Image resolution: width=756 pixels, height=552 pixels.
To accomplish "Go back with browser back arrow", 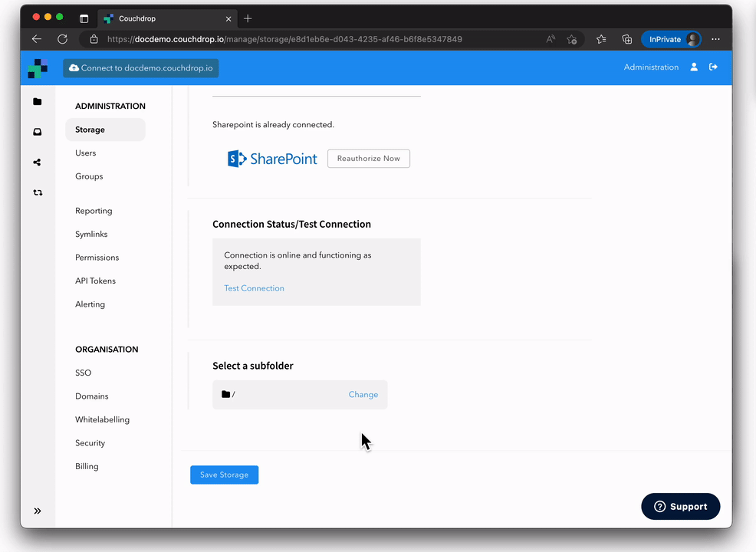I will [37, 39].
